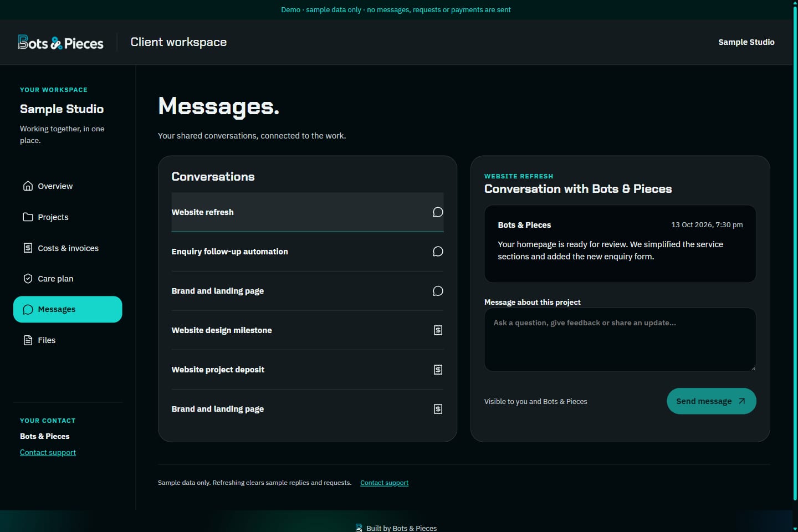Click the demo sample data banner text
Screen dimensions: 798x532
(x=396, y=10)
